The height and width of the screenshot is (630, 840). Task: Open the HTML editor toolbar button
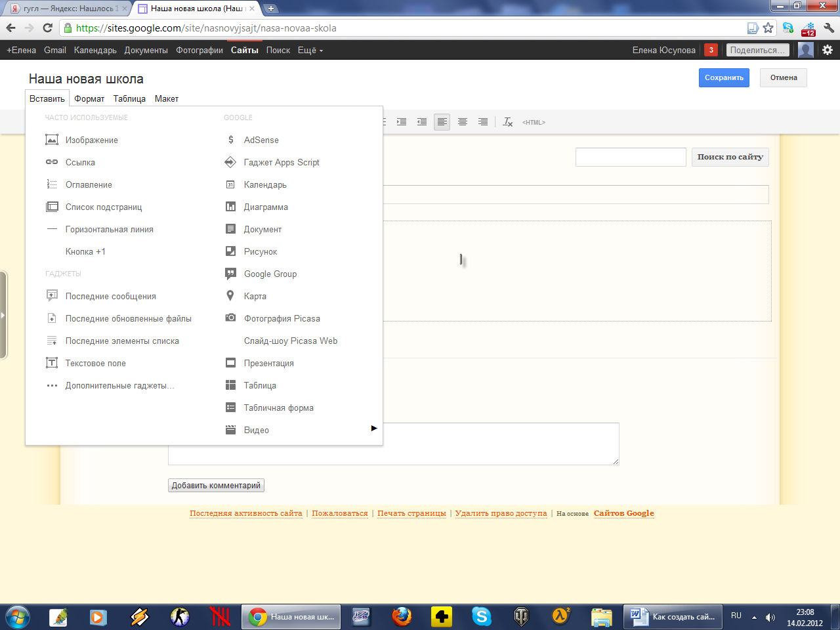coord(534,123)
